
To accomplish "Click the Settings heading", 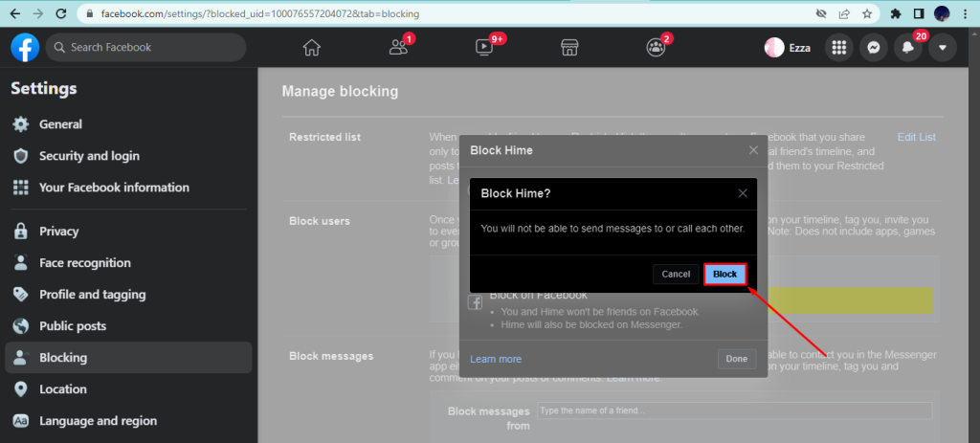I will 44,89.
